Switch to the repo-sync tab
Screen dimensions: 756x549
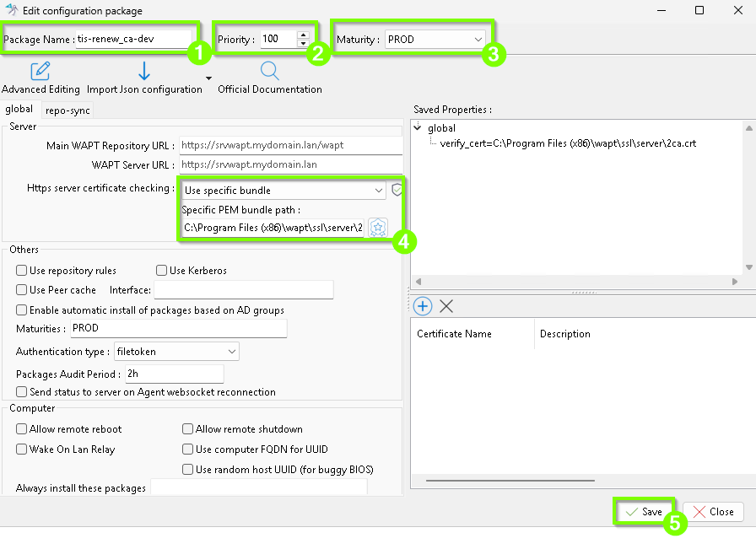[x=67, y=110]
